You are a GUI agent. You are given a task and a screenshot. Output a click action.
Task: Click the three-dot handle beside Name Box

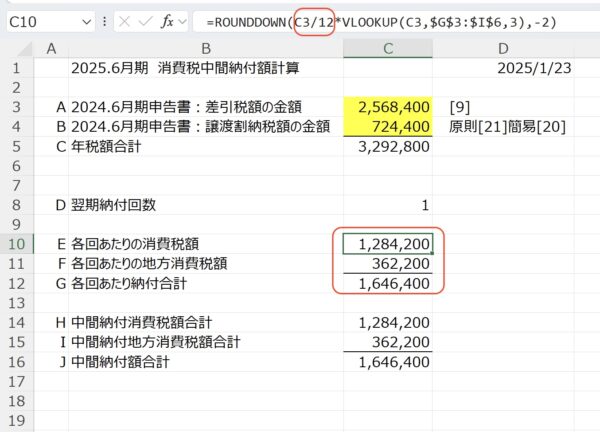point(104,22)
